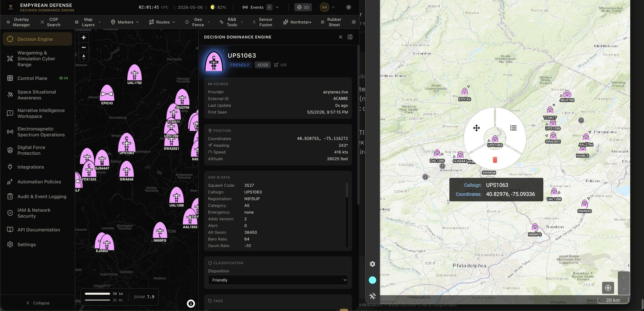Screen dimensions: 644x311
Task: Open the Disposition dropdown set to Friendly
Action: click(x=278, y=280)
